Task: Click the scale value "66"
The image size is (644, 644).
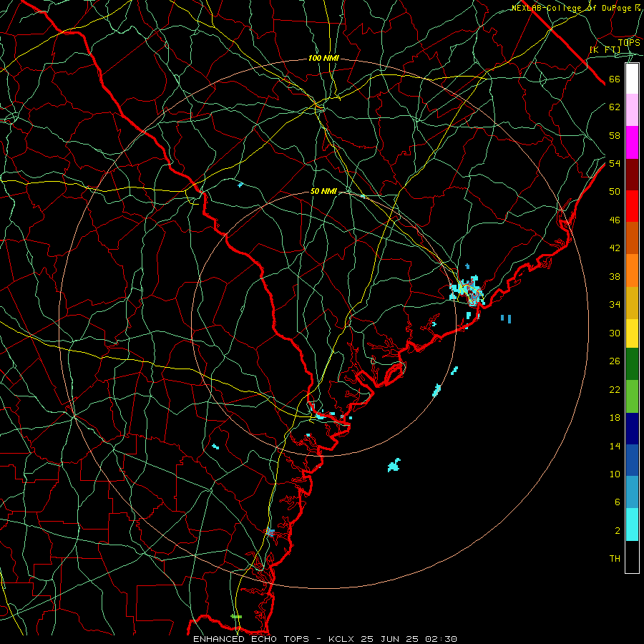Action: (x=615, y=79)
